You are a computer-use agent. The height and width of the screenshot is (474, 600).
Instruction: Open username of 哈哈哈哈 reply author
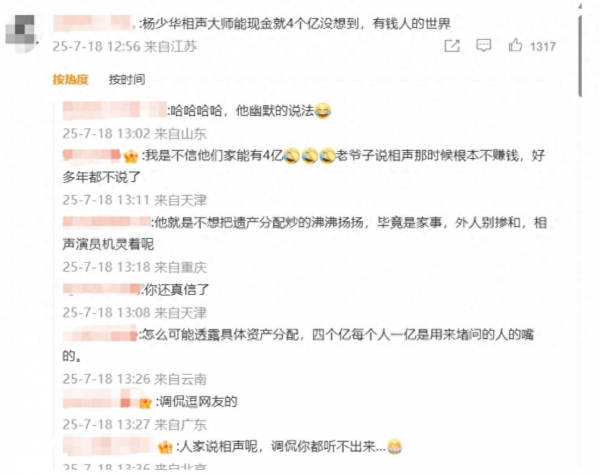[x=115, y=111]
